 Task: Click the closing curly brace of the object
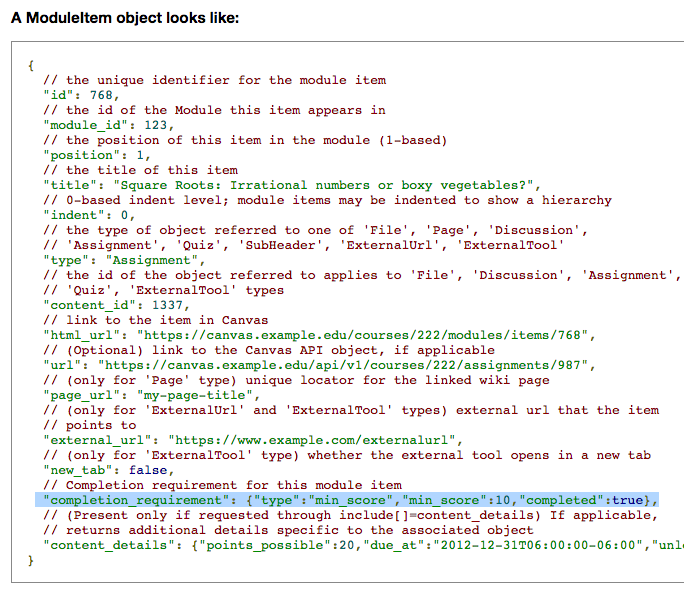click(32, 559)
